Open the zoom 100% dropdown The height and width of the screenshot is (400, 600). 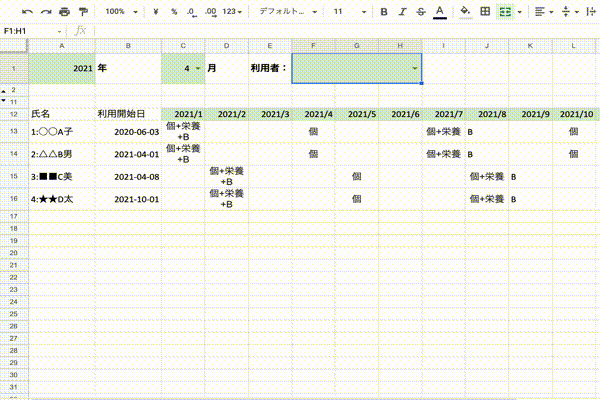point(120,11)
